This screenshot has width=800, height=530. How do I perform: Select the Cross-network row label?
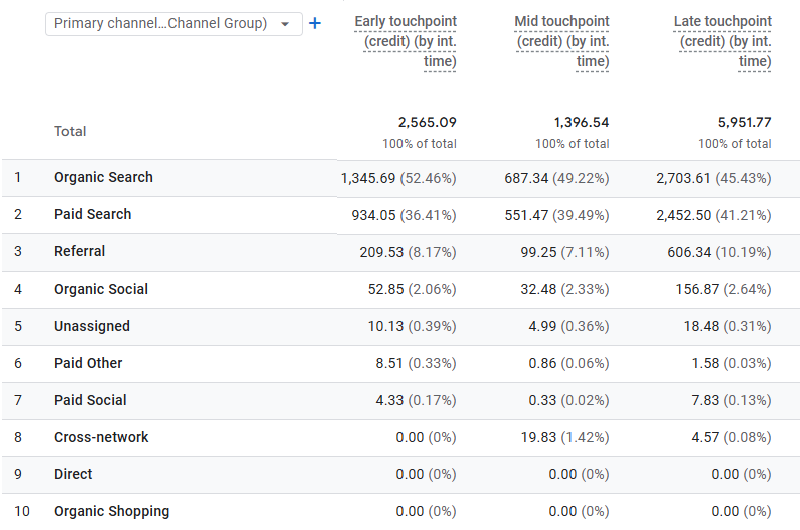point(101,437)
